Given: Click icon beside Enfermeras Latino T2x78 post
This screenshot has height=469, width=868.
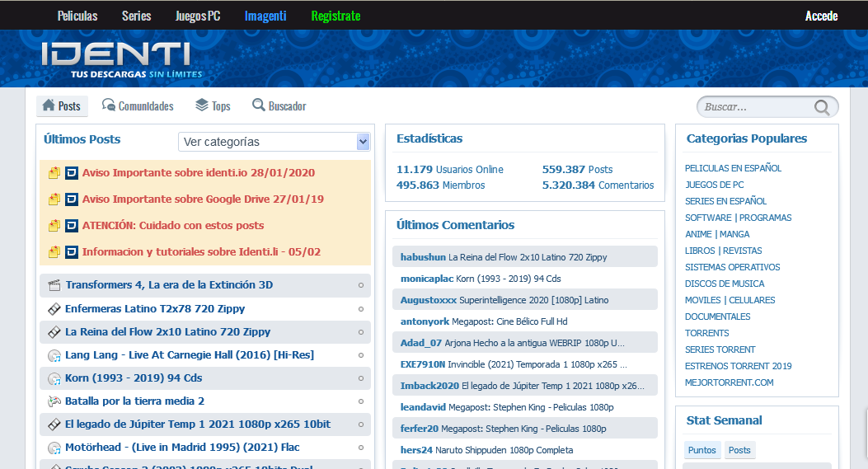Looking at the screenshot, I should point(54,309).
